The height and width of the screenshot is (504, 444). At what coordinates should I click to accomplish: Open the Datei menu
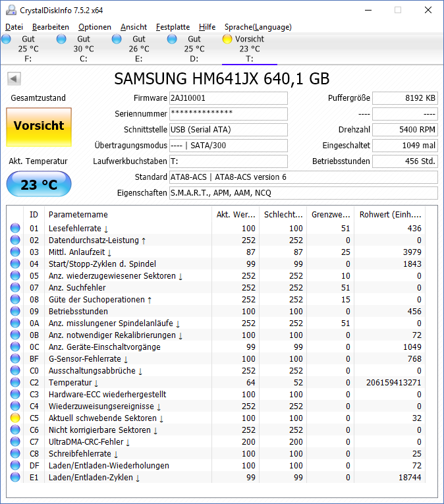(14, 27)
